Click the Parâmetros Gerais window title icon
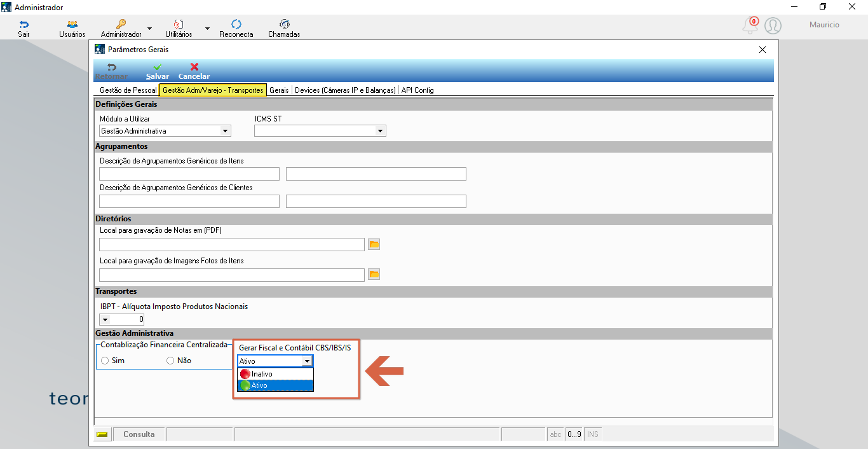The image size is (868, 449). [x=100, y=49]
